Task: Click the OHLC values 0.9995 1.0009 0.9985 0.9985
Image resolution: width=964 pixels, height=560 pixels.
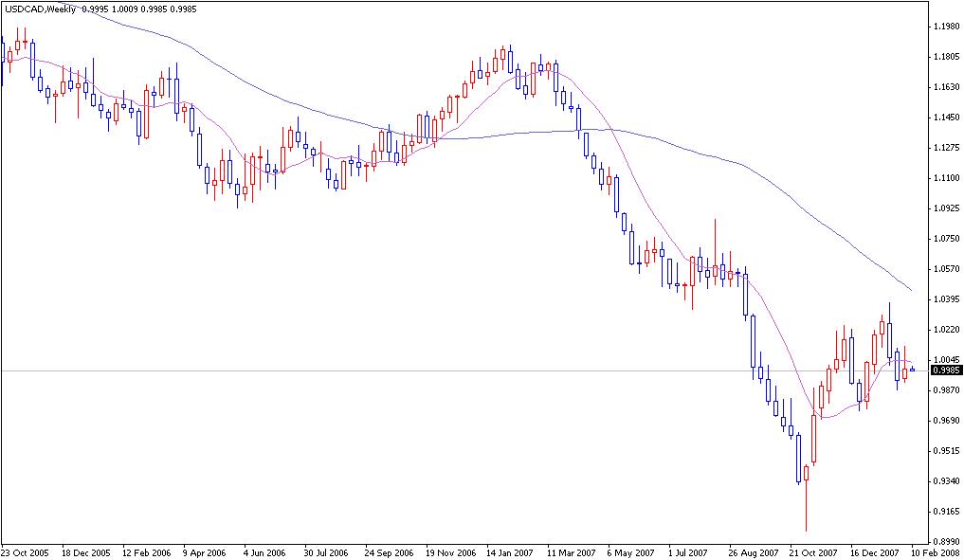Action: 139,9
